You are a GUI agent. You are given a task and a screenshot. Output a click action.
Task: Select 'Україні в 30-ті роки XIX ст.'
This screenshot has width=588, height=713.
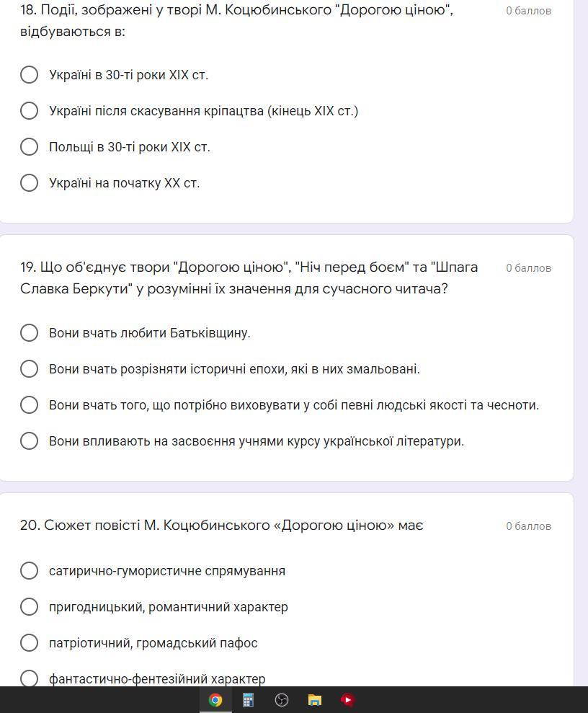pyautogui.click(x=30, y=75)
